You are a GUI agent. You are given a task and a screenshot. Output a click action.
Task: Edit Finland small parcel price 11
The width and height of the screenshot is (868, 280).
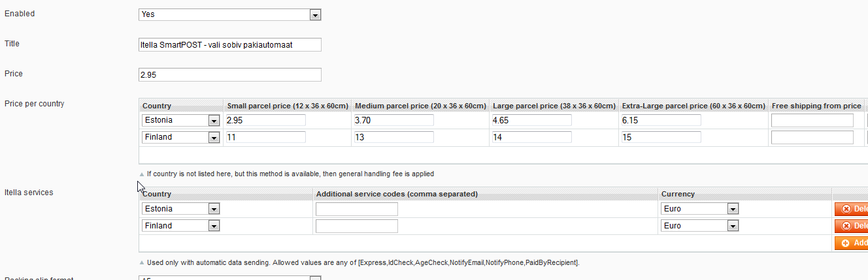click(265, 137)
